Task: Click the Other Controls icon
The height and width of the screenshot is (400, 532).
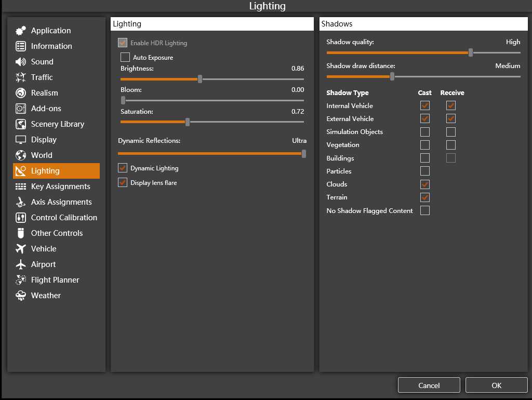Action: [x=21, y=233]
